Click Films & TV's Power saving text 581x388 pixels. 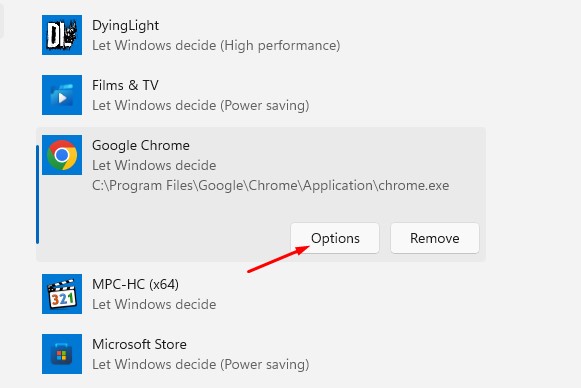point(200,106)
